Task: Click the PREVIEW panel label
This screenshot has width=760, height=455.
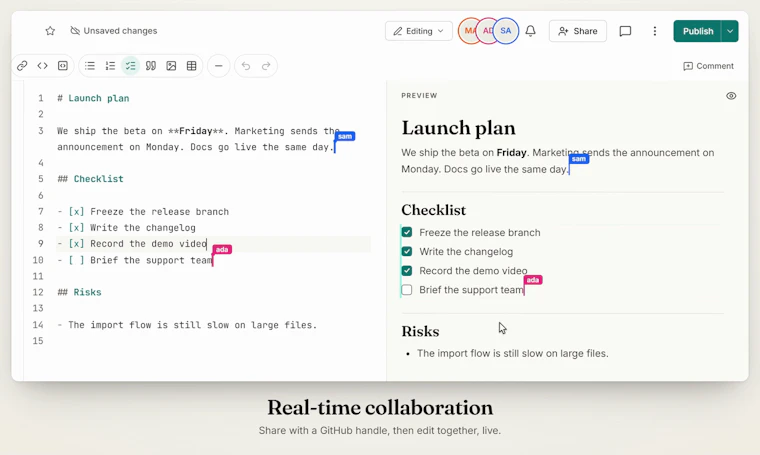Action: coord(419,95)
